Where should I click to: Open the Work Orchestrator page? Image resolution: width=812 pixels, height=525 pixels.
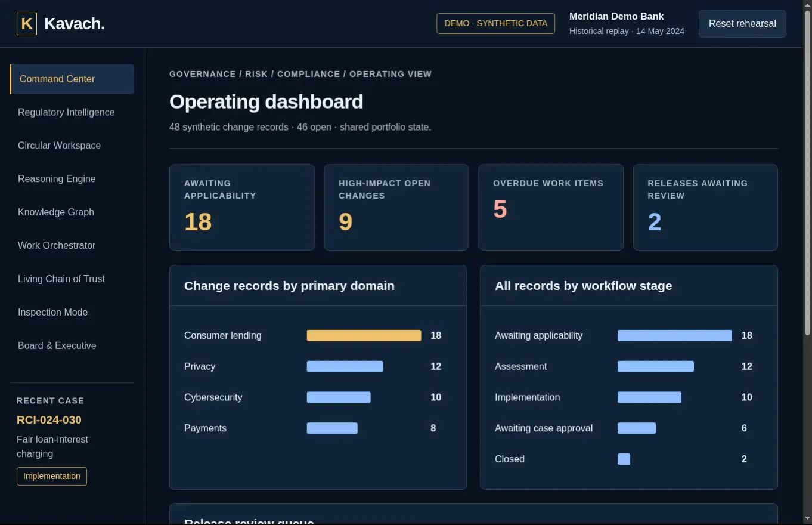[x=72, y=246]
